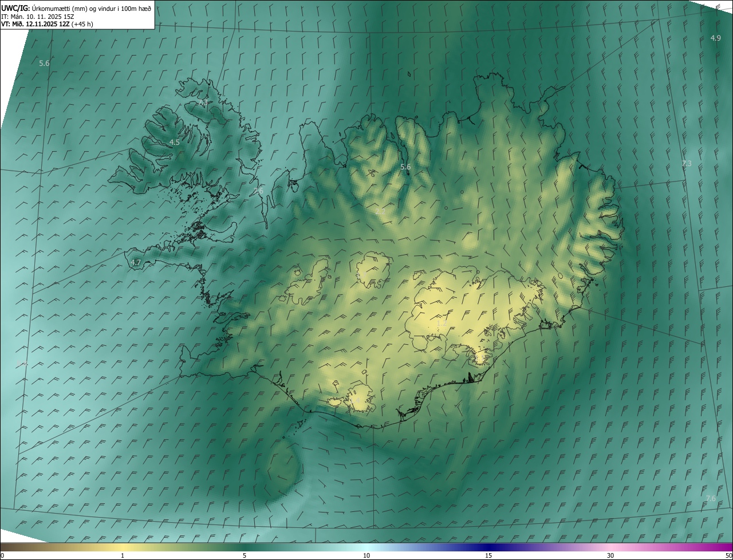Click the 7.3 value off the east coast
Image resolution: width=733 pixels, height=560 pixels.
(687, 164)
